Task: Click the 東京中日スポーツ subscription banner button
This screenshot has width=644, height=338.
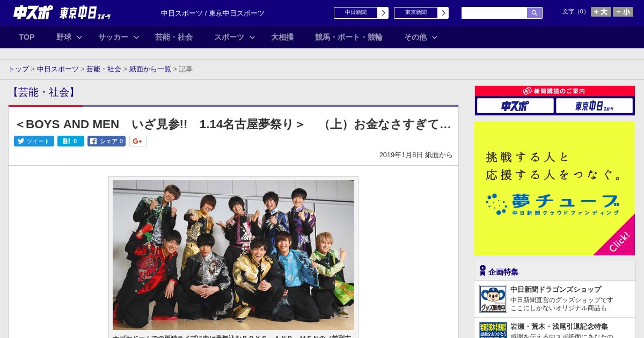Action: pyautogui.click(x=594, y=106)
